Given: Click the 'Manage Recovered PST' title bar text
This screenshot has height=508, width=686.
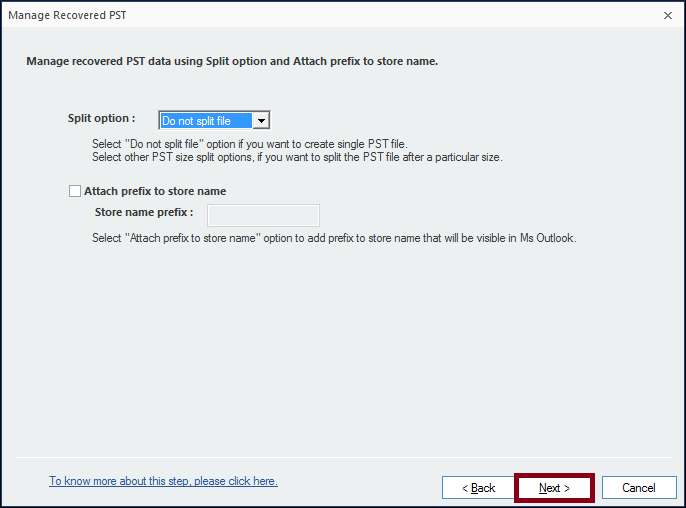Looking at the screenshot, I should 67,15.
